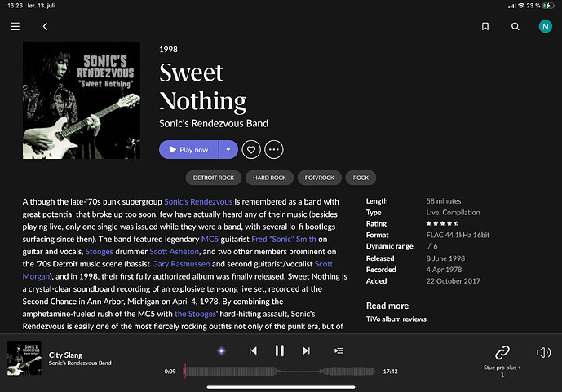
Task: Open the MC5 artist link
Action: point(210,239)
